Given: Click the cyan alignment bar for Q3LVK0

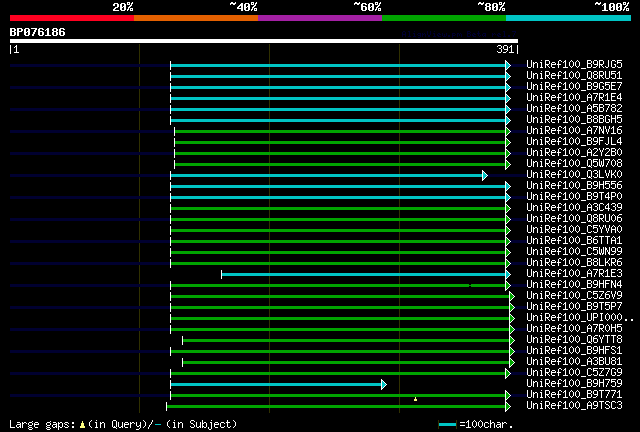Looking at the screenshot, I should [326, 176].
